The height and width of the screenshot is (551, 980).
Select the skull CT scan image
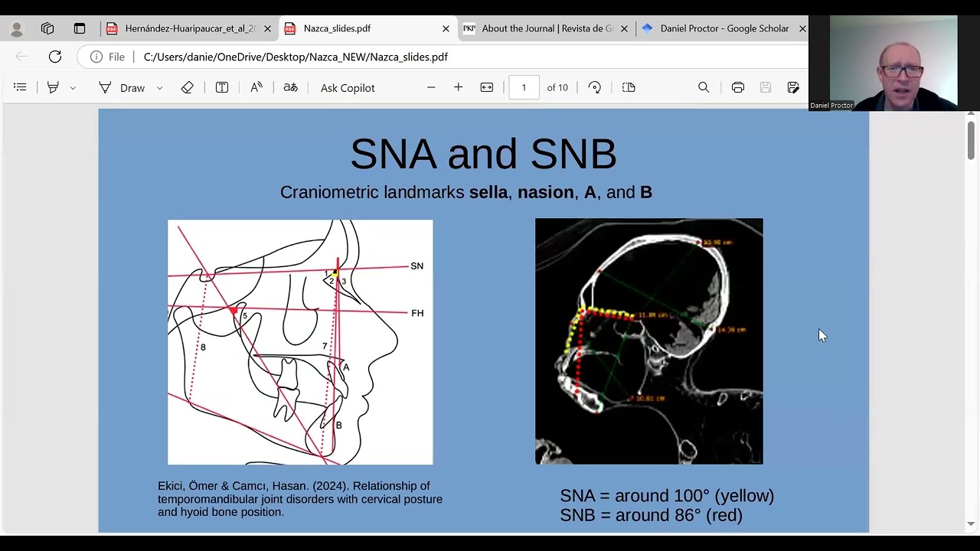coord(649,341)
